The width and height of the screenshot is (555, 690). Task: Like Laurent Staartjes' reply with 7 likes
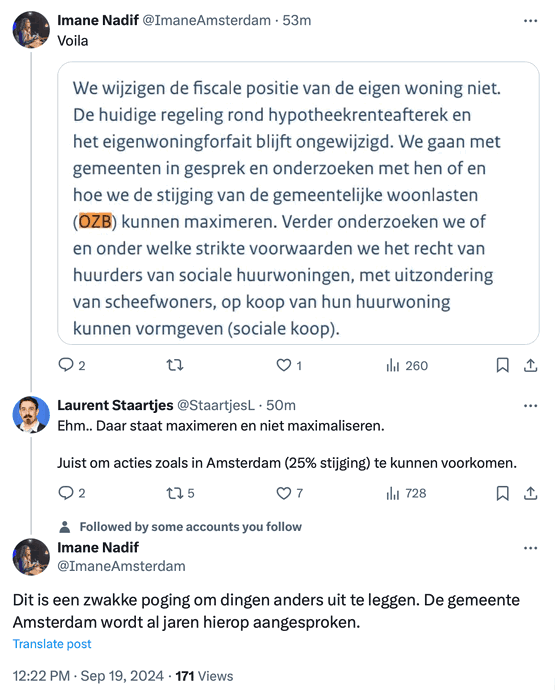tap(289, 493)
